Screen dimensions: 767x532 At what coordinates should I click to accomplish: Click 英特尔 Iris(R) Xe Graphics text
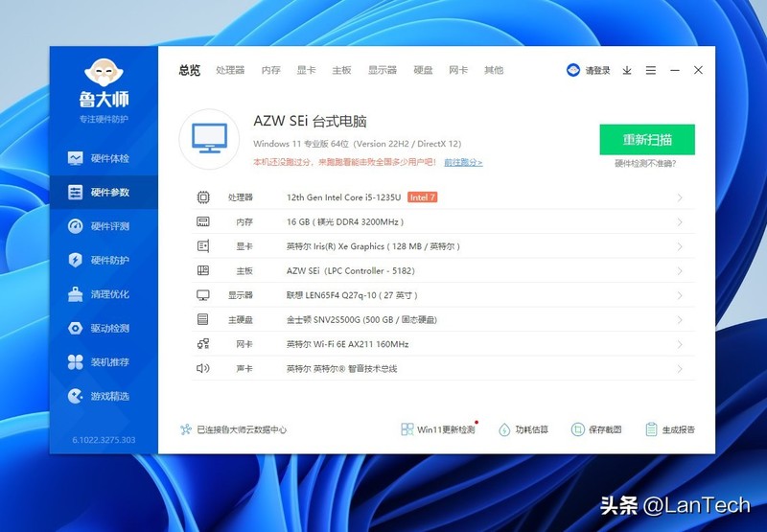(373, 246)
